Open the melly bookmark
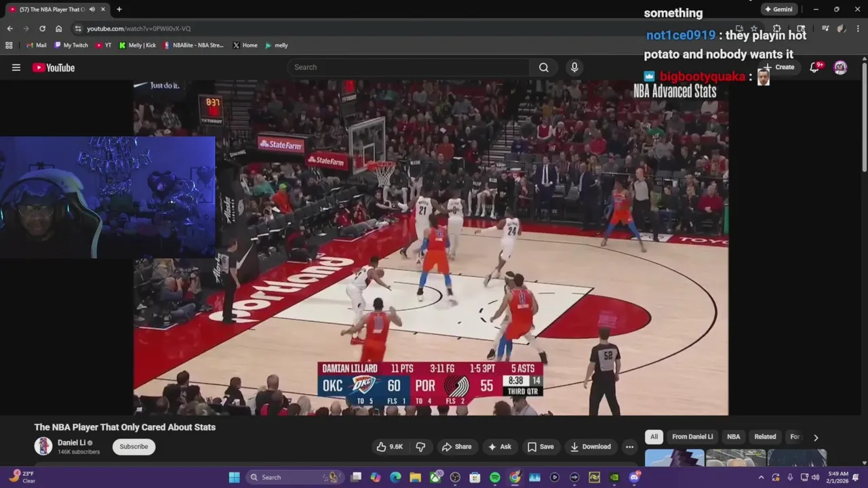 (x=277, y=45)
